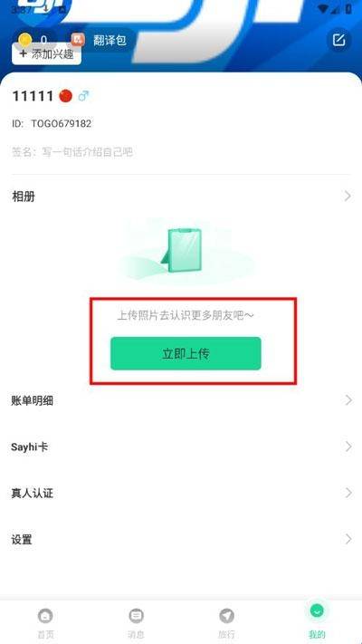Tap the 签名 signature placeholder text
The height and width of the screenshot is (644, 362).
tap(72, 152)
